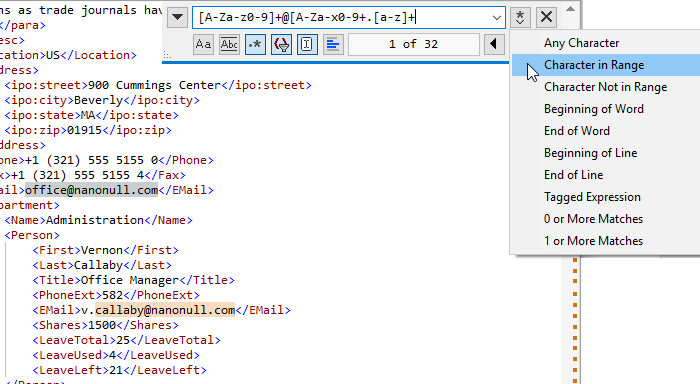Open the search history dropdown chevron
The width and height of the screenshot is (700, 384).
click(x=496, y=18)
